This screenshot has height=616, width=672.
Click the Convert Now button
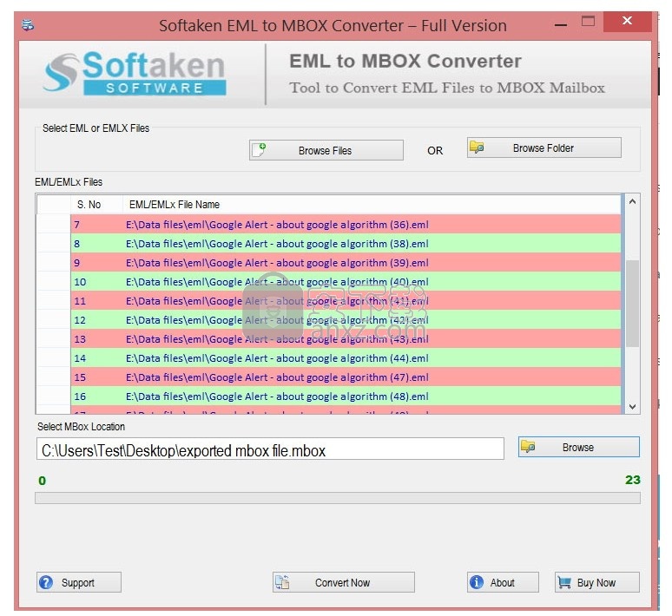point(343,582)
